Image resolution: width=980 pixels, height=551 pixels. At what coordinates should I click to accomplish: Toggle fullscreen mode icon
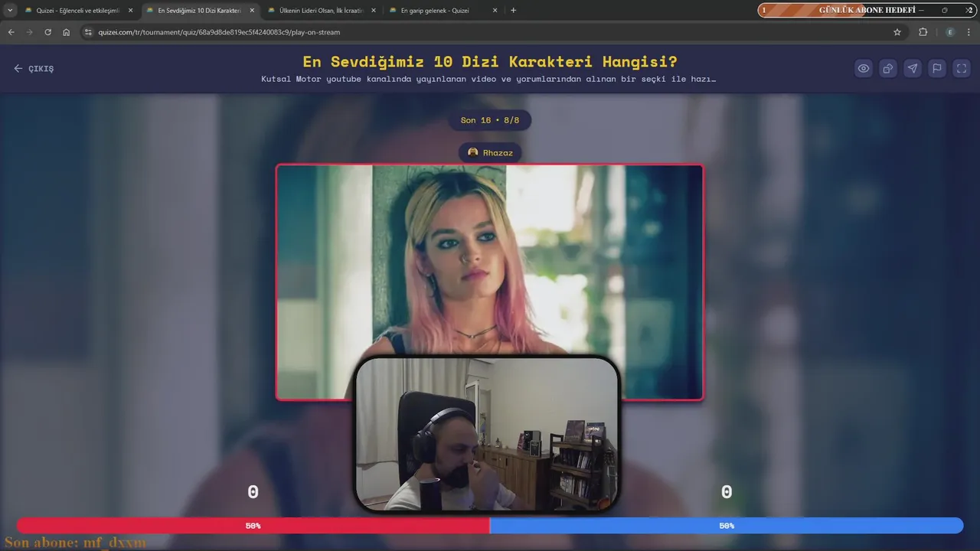962,68
